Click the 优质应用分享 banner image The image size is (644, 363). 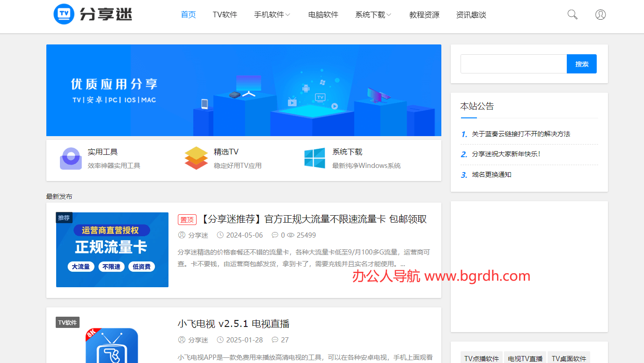point(244,90)
